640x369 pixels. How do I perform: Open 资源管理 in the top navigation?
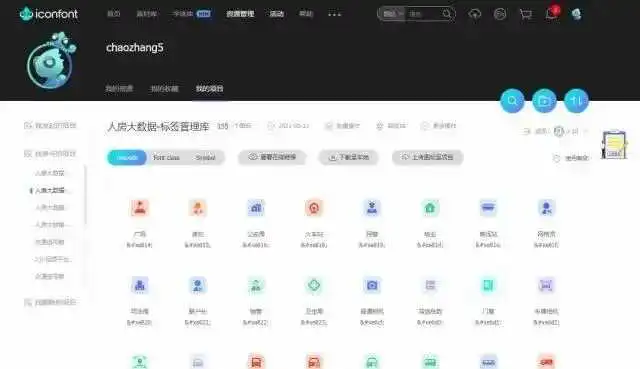click(x=240, y=14)
